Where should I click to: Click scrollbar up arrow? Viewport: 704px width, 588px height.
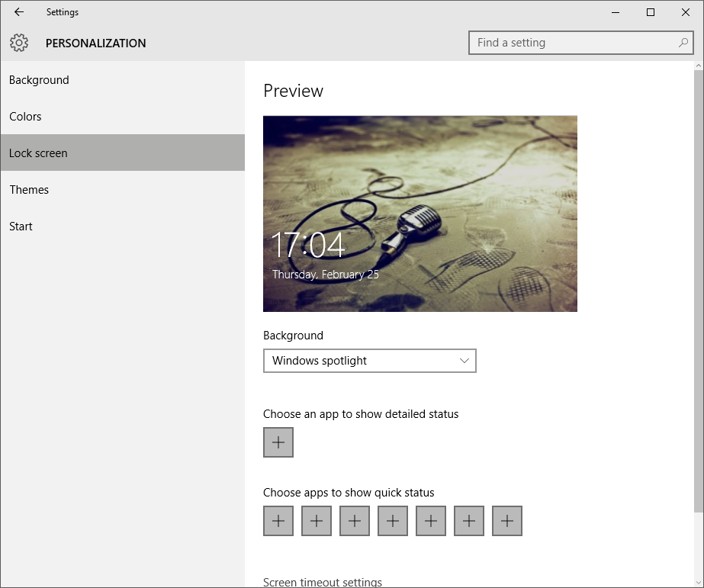click(699, 66)
